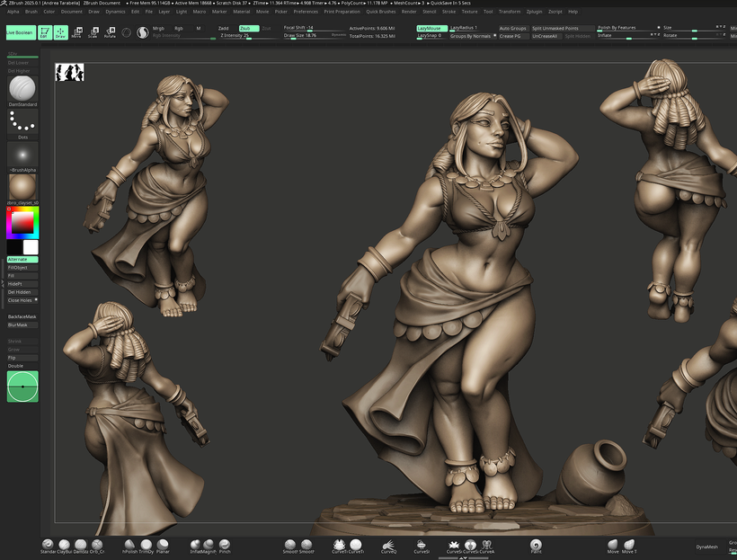Screen dimensions: 737x560
Task: Select the Rotate tool icon
Action: [x=110, y=32]
